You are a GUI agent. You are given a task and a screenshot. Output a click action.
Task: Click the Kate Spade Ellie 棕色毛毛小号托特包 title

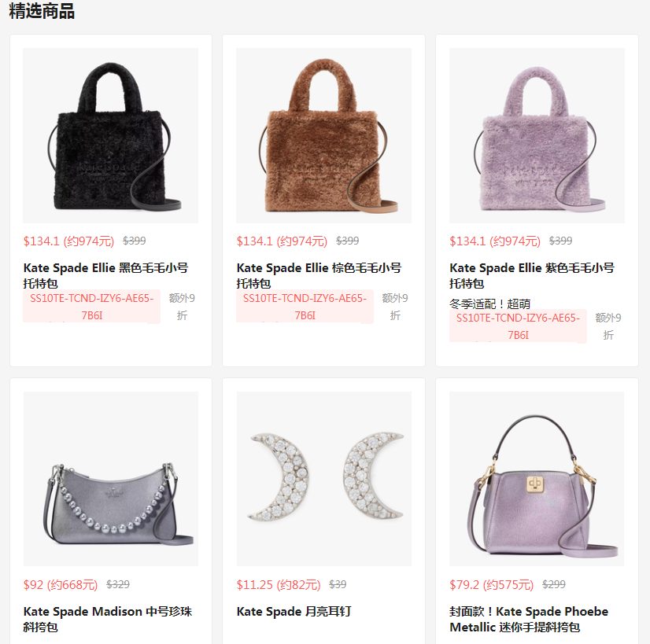pyautogui.click(x=319, y=275)
